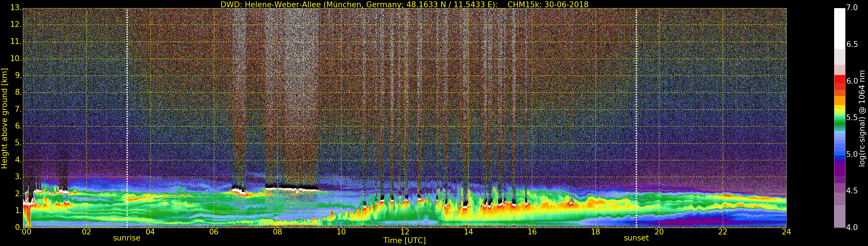The height and width of the screenshot is (246, 868).
Task: Click the colorbar value '7.0'
Action: (852, 8)
